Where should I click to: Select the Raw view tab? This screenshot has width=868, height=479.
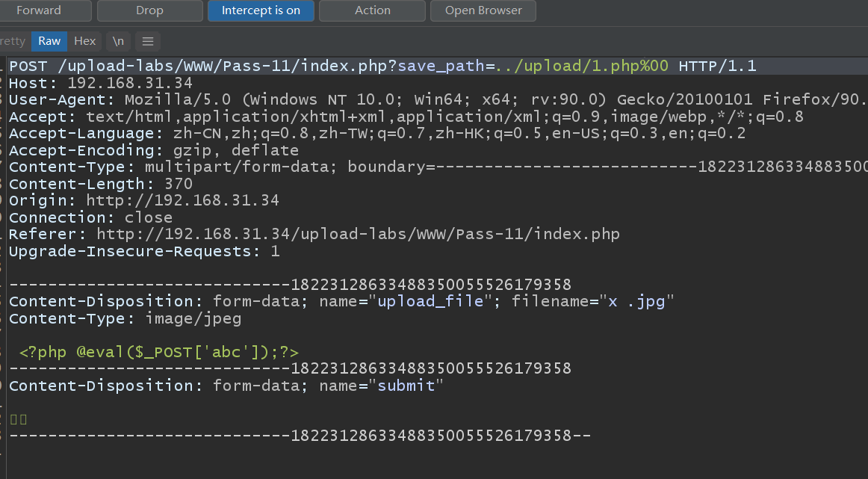coord(49,41)
